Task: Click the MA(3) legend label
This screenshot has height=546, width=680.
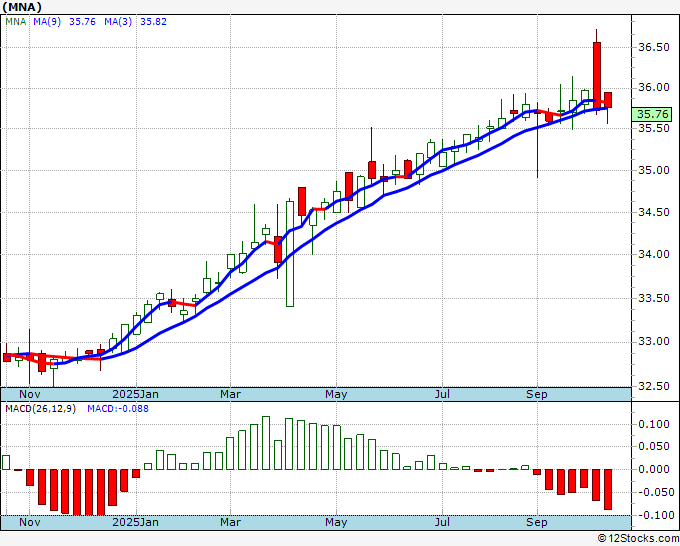Action: click(x=118, y=22)
